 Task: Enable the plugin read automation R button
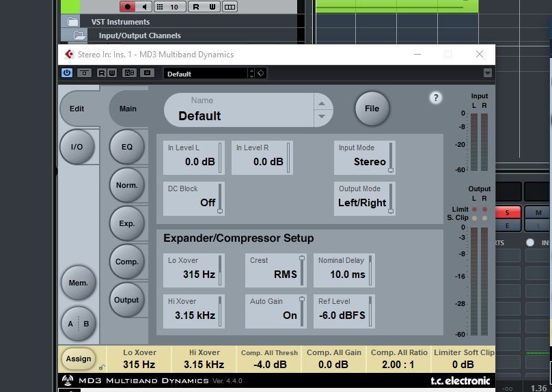pyautogui.click(x=102, y=73)
